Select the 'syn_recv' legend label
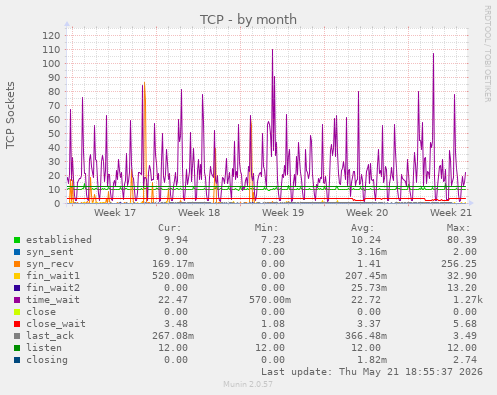This screenshot has width=497, height=395. (x=50, y=264)
